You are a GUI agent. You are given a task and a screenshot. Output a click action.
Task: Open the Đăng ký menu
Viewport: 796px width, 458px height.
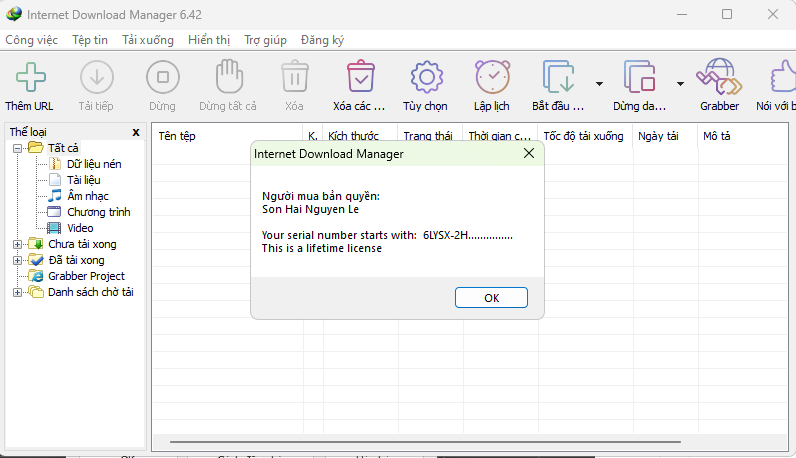(322, 40)
